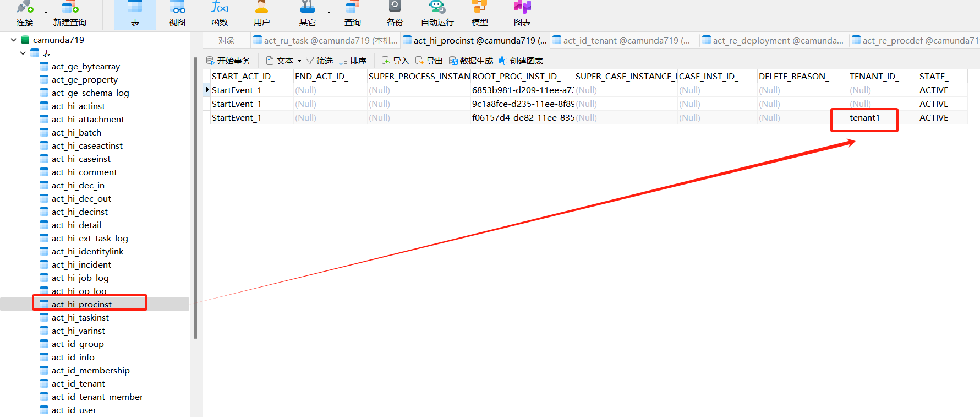
Task: Select the act_hi_attachment table
Action: 87,119
